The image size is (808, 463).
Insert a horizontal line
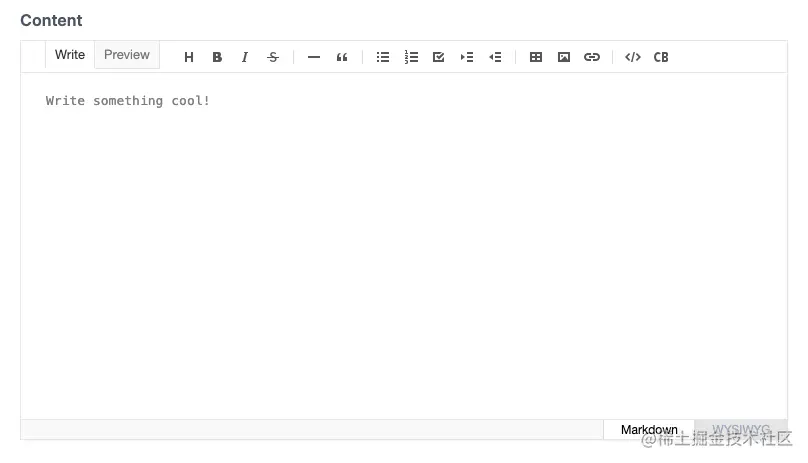pos(314,57)
